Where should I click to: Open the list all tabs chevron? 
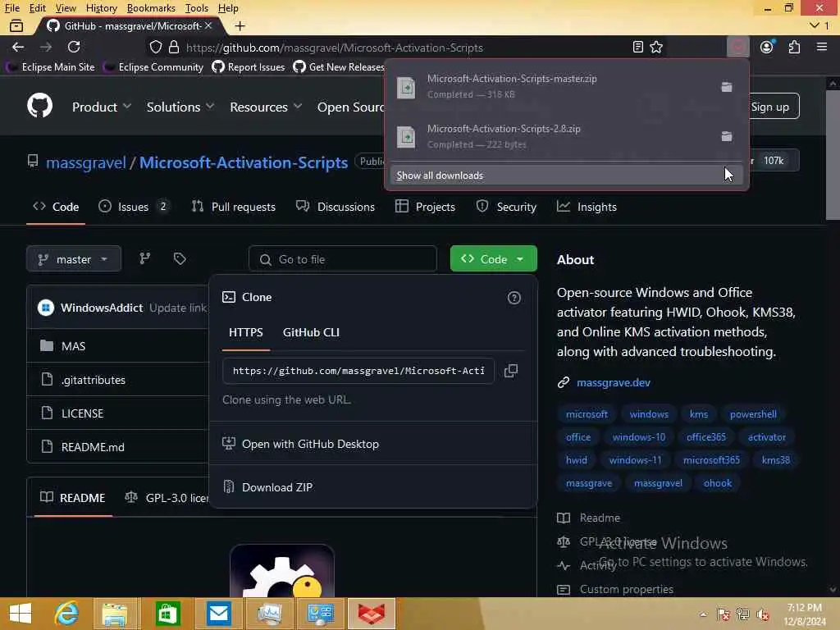click(x=815, y=25)
